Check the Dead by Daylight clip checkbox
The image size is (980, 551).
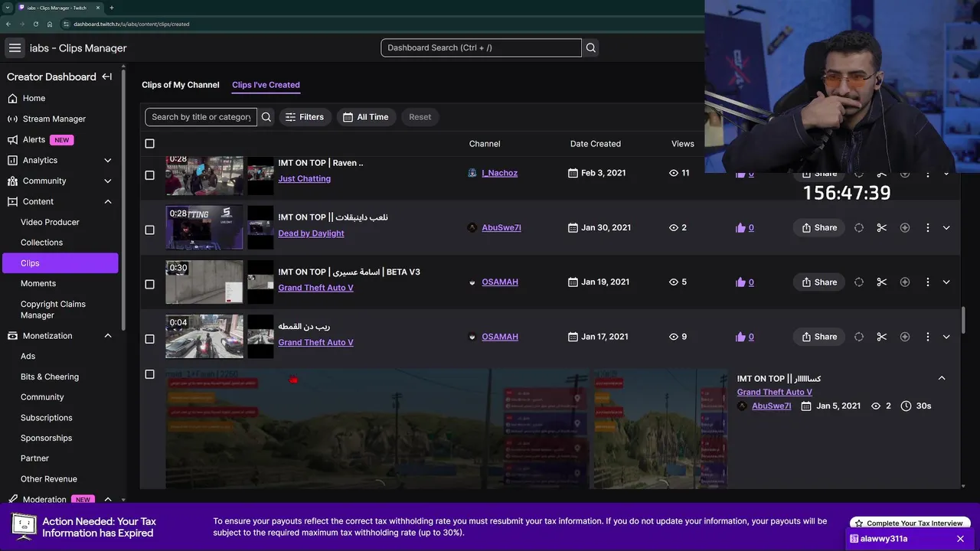click(149, 230)
